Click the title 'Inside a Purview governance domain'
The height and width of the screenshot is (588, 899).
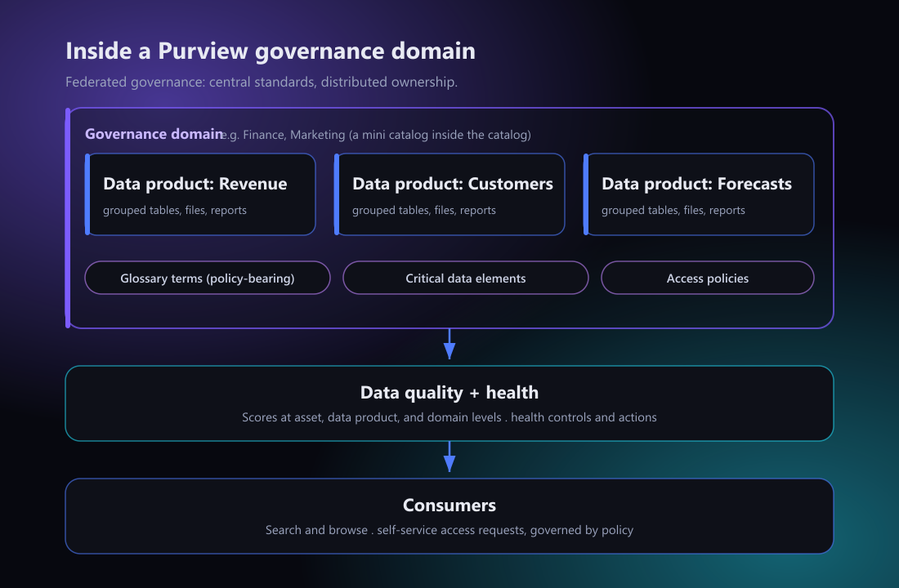[x=271, y=51]
